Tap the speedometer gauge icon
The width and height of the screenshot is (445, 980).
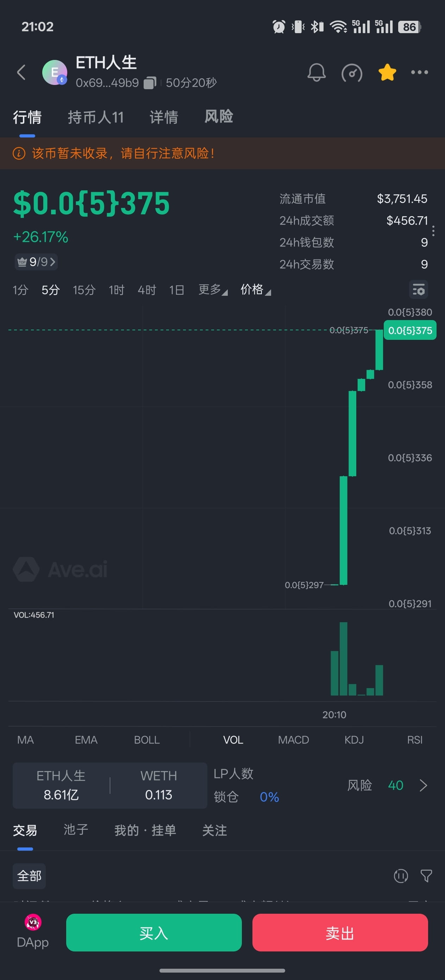[352, 73]
